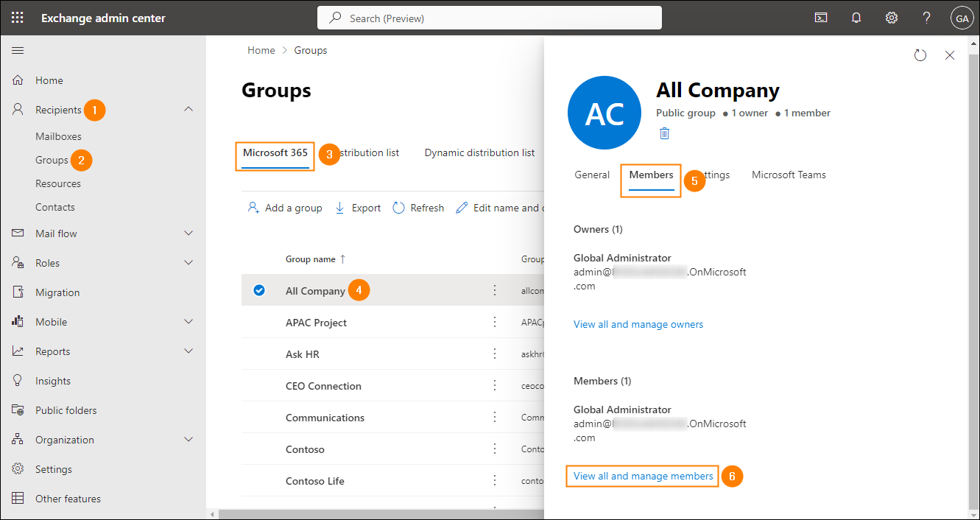This screenshot has width=980, height=520.
Task: Switch to Dynamic distribution list tab
Action: pos(479,153)
